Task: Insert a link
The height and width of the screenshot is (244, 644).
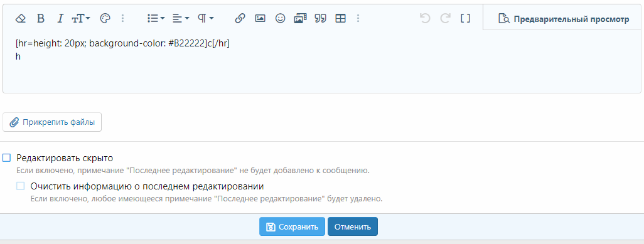Action: pos(240,18)
